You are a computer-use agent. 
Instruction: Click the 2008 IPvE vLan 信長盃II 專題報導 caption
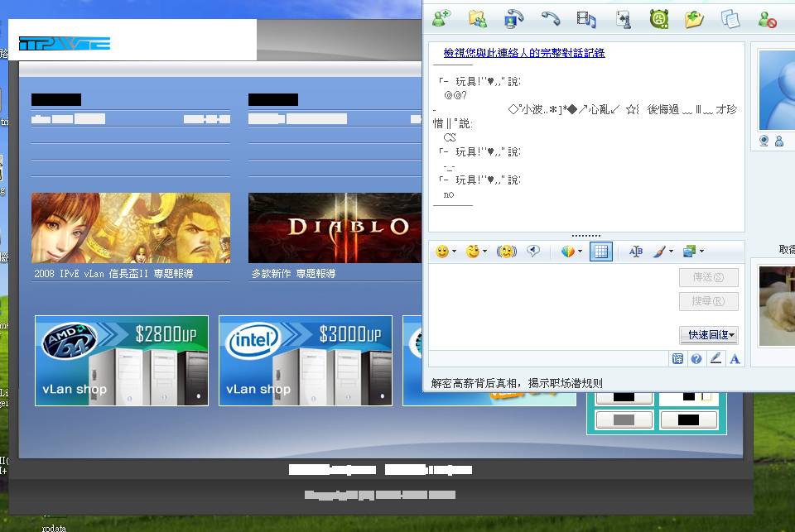(x=113, y=274)
